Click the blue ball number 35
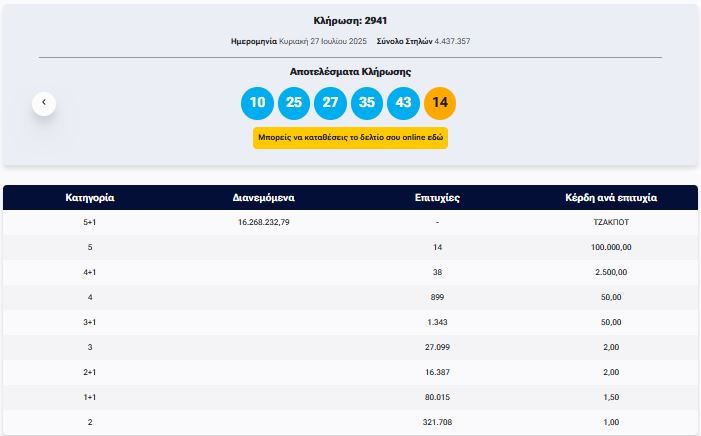 click(367, 103)
